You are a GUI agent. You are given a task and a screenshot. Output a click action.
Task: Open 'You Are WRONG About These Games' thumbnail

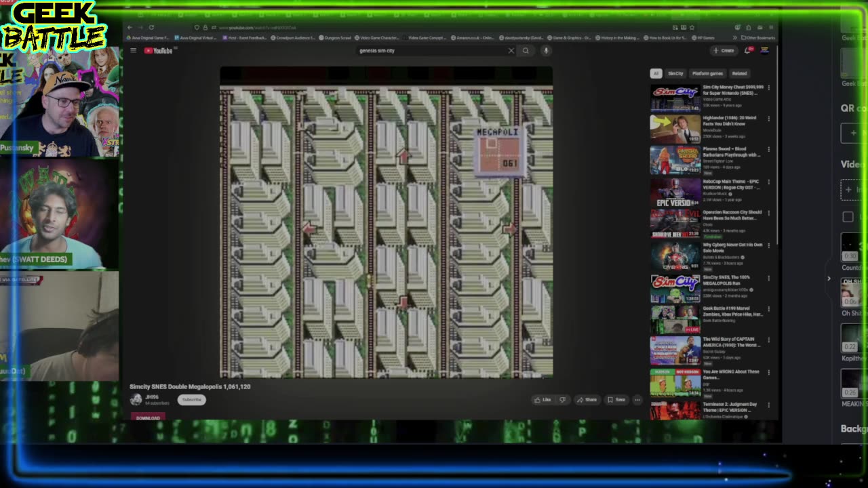click(x=675, y=383)
